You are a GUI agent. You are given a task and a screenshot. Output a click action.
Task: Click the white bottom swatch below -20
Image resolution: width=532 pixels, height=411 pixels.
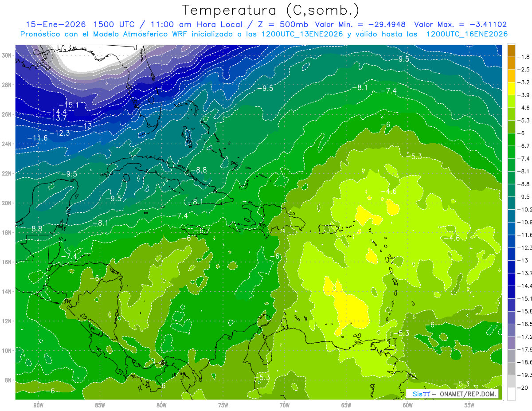[511, 394]
